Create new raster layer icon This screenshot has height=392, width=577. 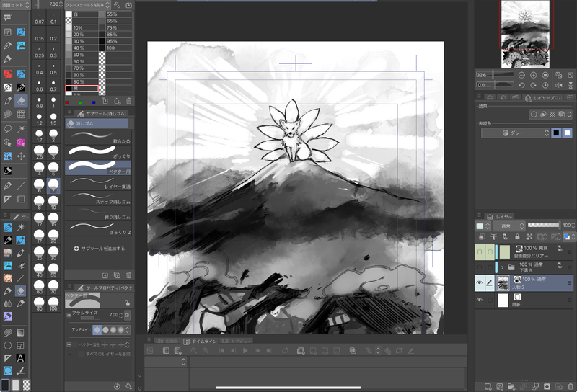click(x=488, y=386)
